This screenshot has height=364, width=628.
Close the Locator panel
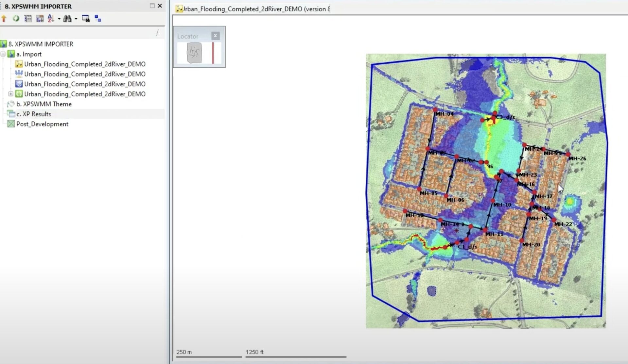tap(215, 36)
